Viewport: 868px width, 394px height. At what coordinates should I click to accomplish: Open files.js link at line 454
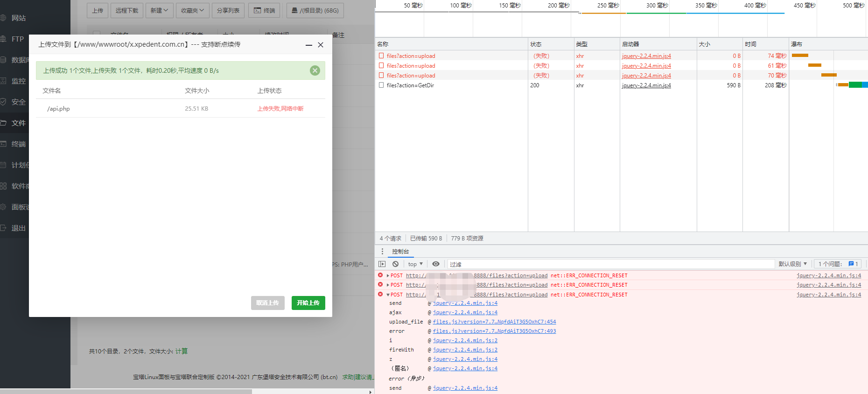coord(494,322)
